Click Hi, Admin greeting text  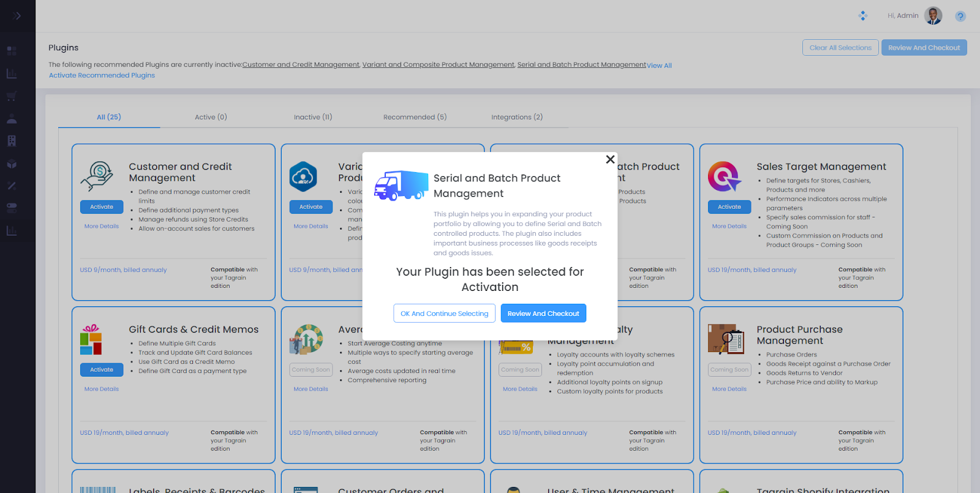(903, 16)
